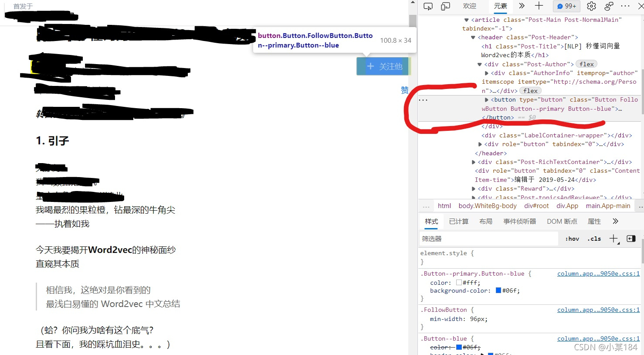Select main.App-main breadcrumb

click(608, 206)
